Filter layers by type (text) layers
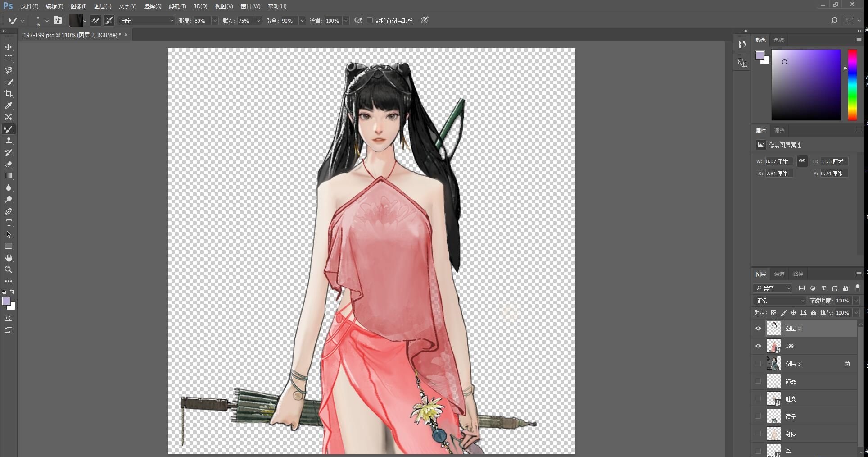 [x=823, y=288]
